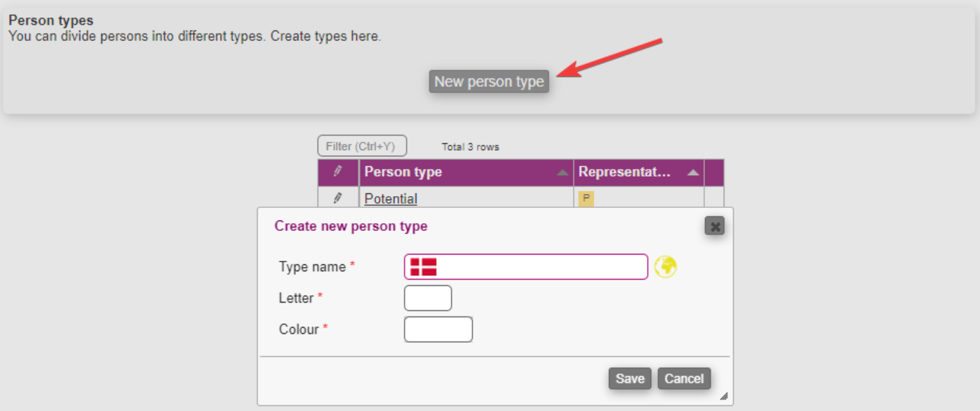The image size is (980, 411).
Task: Click the Person type column header text
Action: [403, 172]
